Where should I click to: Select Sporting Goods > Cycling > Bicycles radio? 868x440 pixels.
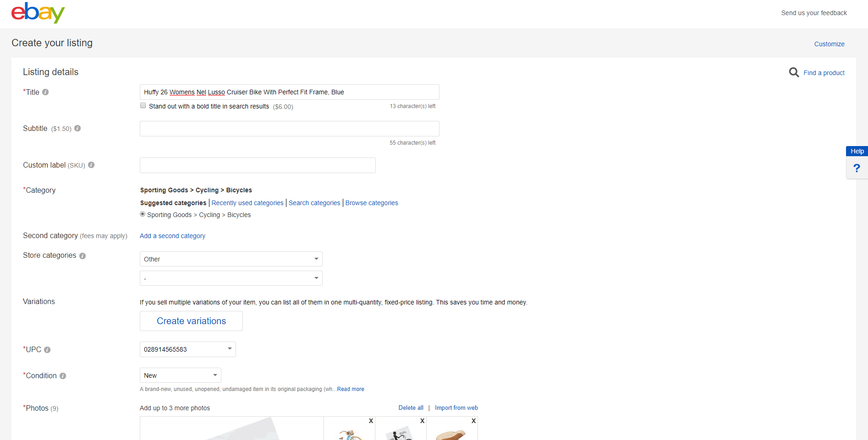143,214
